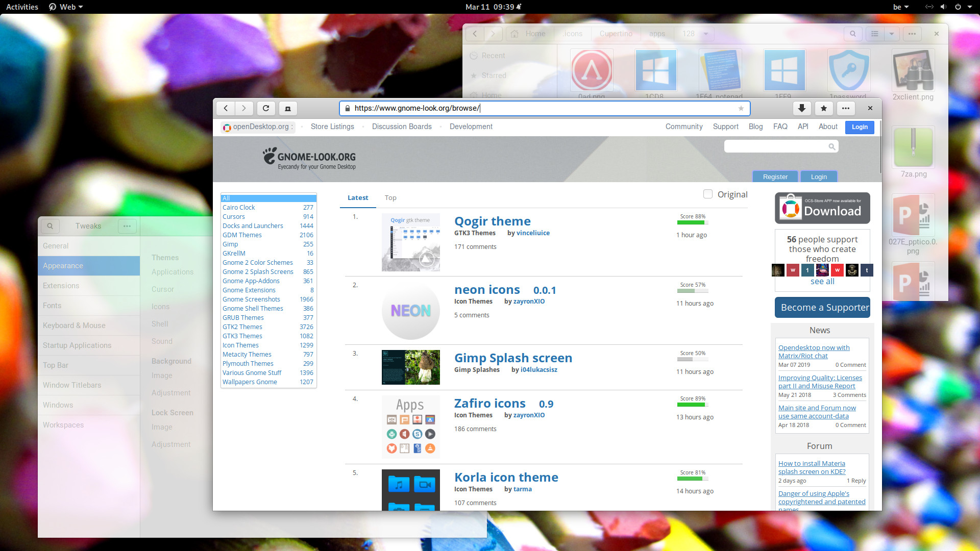Open a new tab with homepage icon
The image size is (980, 551).
pos(288,108)
